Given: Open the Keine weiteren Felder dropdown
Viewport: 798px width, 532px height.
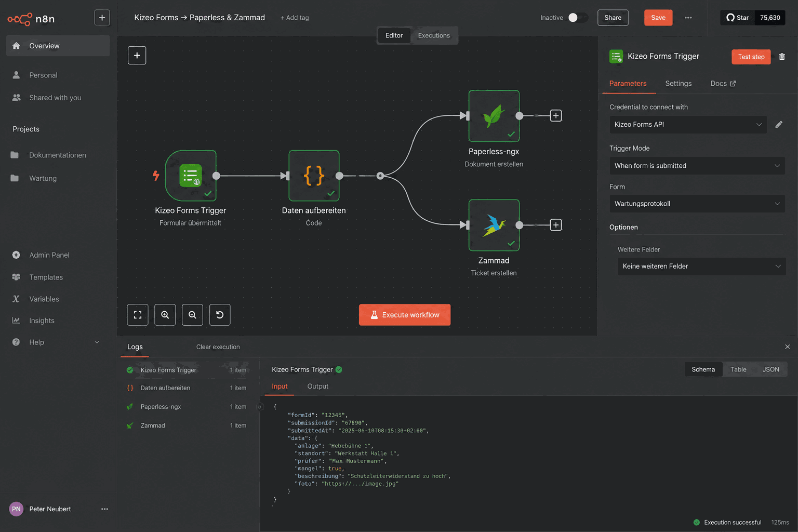Looking at the screenshot, I should click(x=701, y=266).
